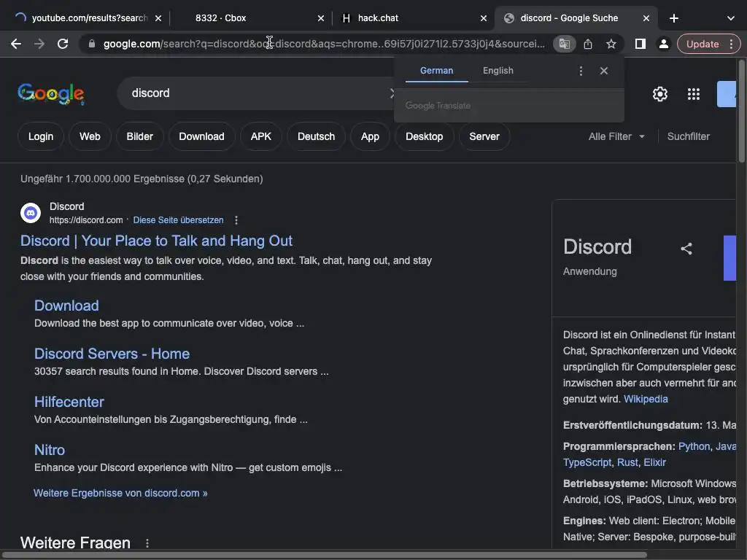747x560 pixels.
Task: Click the TypeScript link
Action: (587, 462)
